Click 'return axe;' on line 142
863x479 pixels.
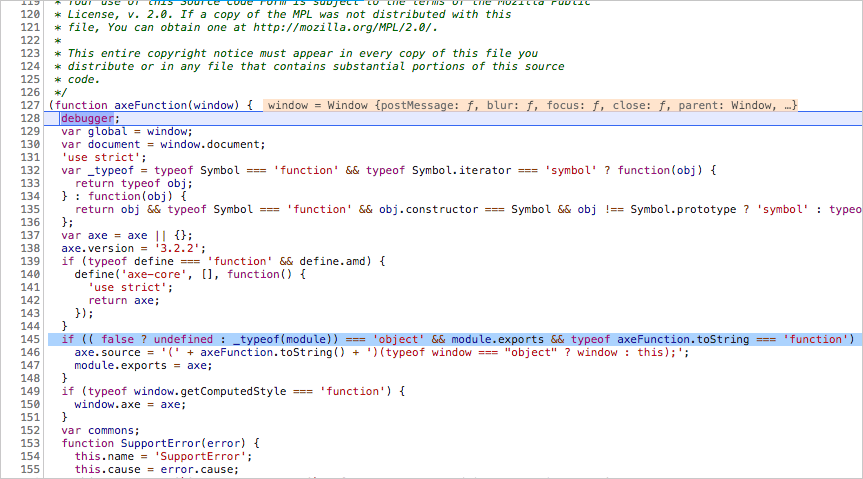[124, 301]
